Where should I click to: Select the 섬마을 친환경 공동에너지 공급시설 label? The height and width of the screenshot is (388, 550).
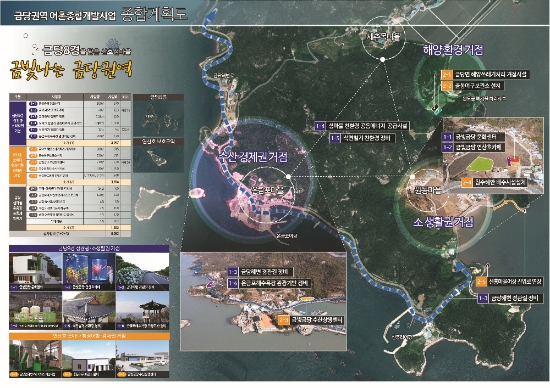tap(368, 126)
